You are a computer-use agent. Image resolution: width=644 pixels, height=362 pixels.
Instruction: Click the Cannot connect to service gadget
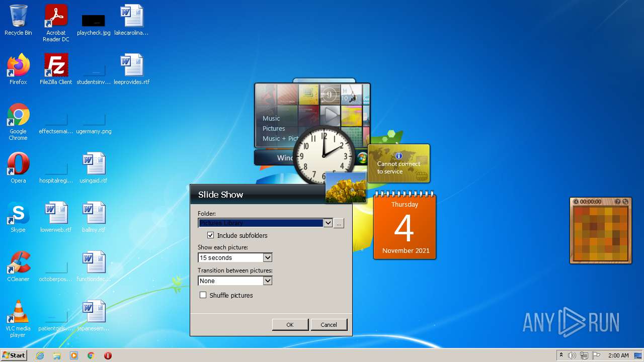pos(399,163)
